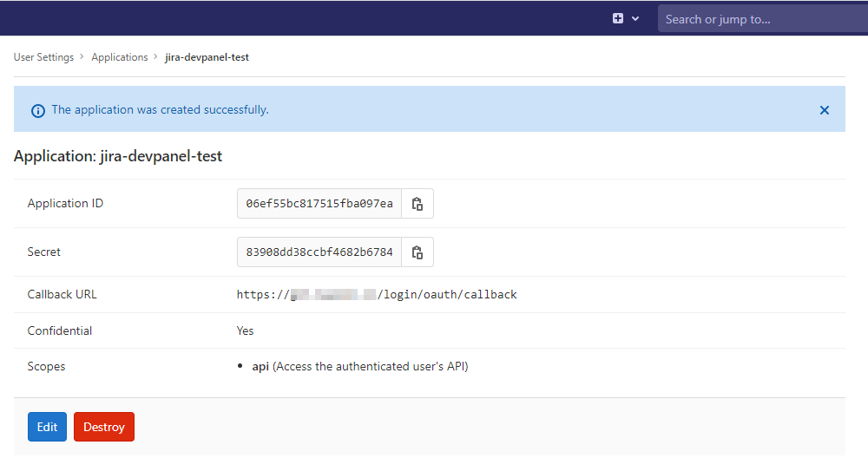Click the 'Scopes' label

47,366
